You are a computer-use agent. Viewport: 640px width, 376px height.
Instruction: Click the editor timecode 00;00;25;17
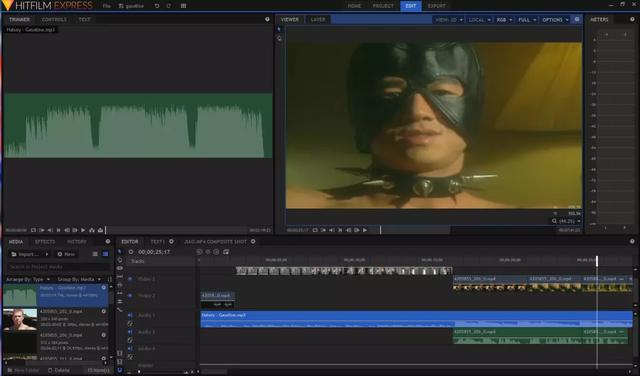click(154, 252)
